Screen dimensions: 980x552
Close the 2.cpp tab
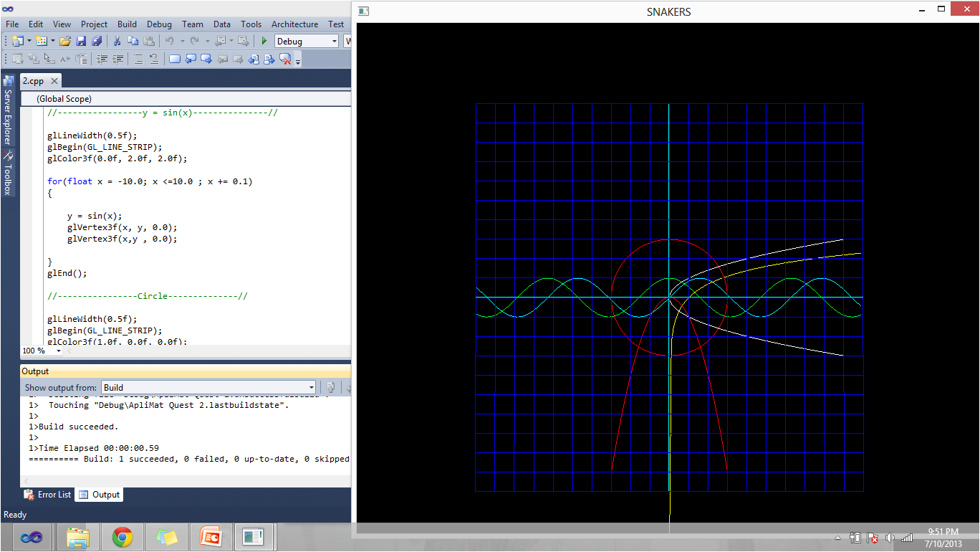(x=54, y=82)
